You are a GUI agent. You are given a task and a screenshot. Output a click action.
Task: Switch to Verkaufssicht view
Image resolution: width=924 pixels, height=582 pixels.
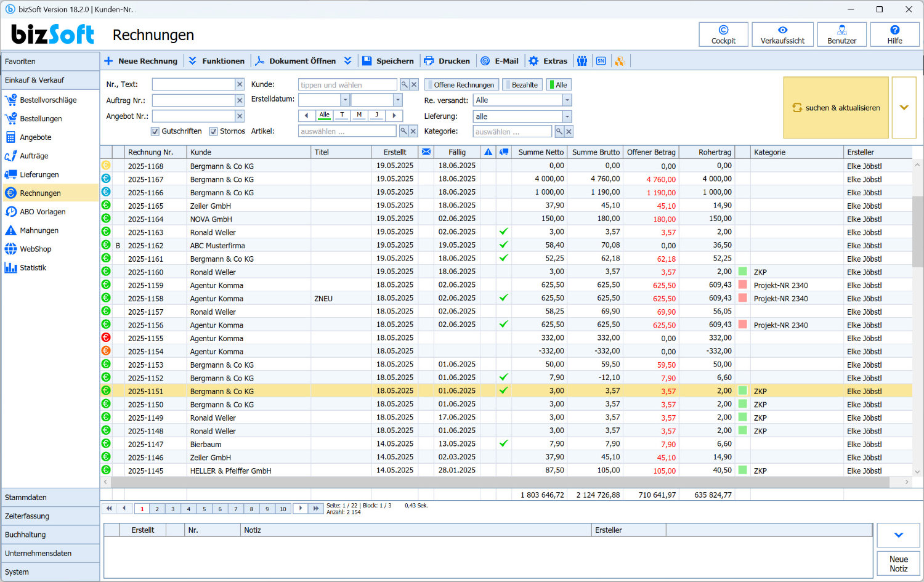coord(782,34)
